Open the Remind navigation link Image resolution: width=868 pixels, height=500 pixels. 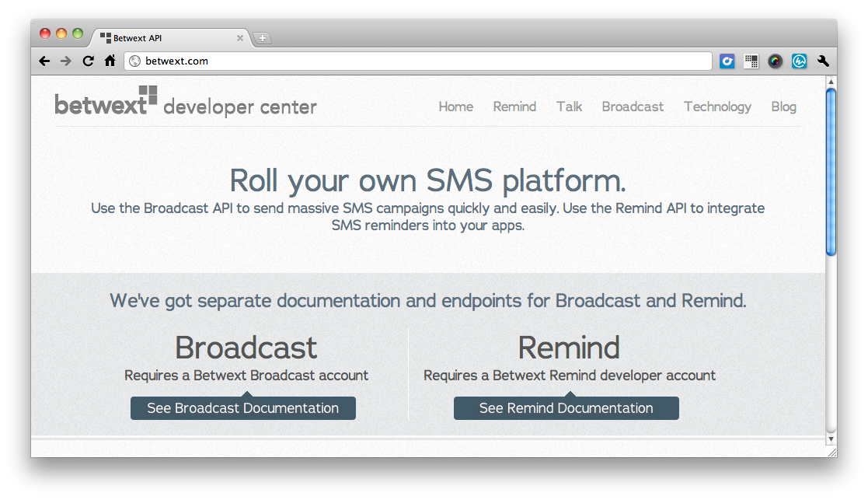point(514,107)
